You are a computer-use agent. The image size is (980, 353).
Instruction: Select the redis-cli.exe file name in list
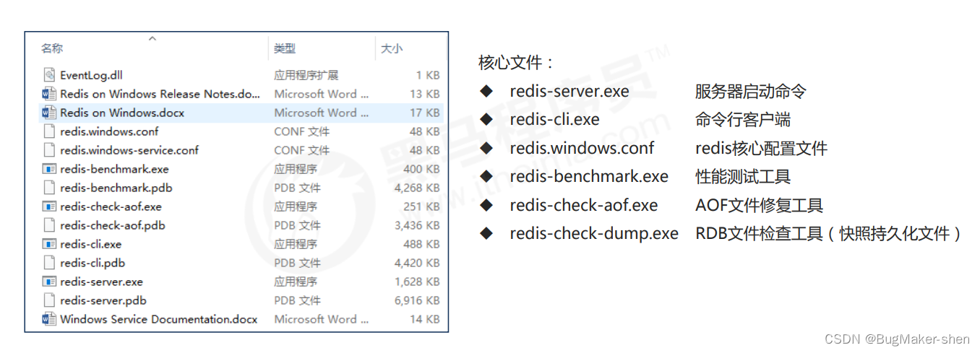click(90, 244)
